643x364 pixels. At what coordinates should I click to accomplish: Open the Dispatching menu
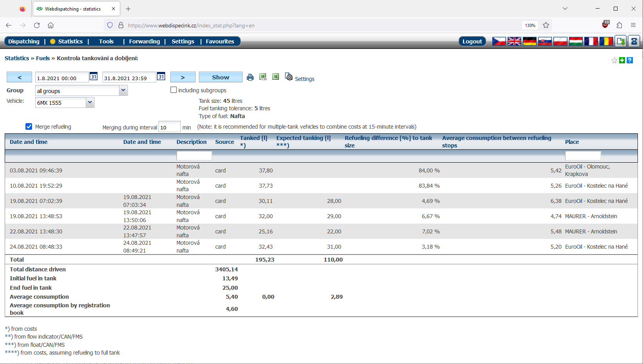click(24, 41)
